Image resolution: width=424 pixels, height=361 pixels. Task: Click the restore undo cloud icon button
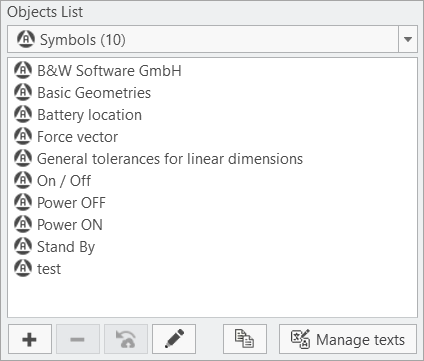point(126,339)
